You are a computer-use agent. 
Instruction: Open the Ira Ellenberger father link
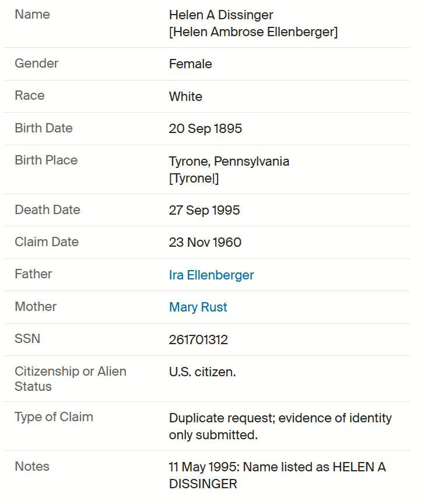point(211,275)
